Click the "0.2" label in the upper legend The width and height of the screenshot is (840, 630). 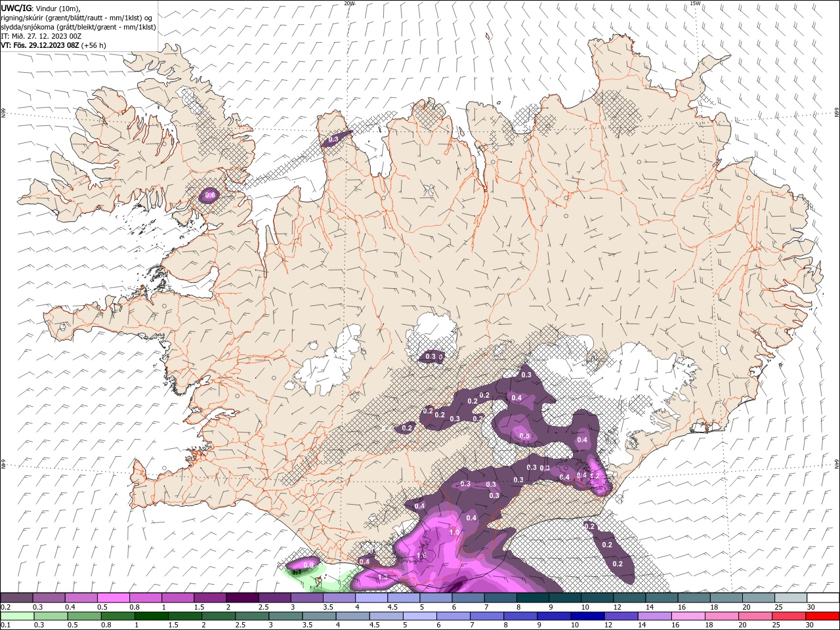point(5,607)
